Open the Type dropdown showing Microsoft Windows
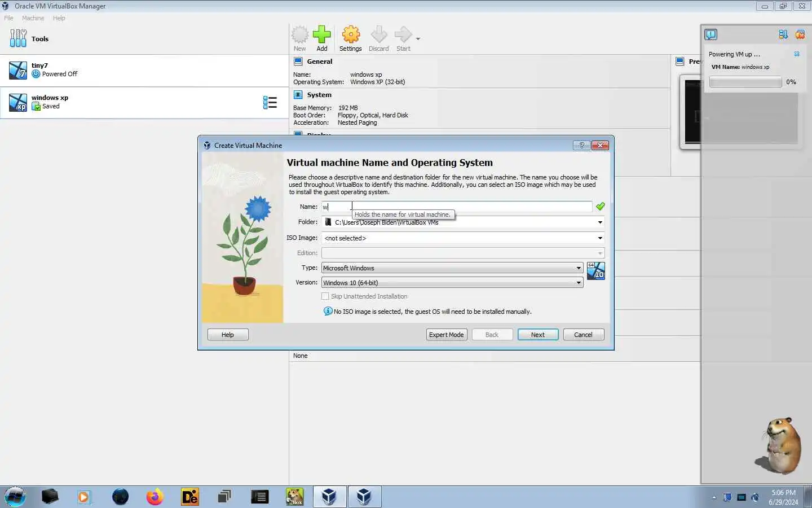The width and height of the screenshot is (812, 508). point(452,268)
